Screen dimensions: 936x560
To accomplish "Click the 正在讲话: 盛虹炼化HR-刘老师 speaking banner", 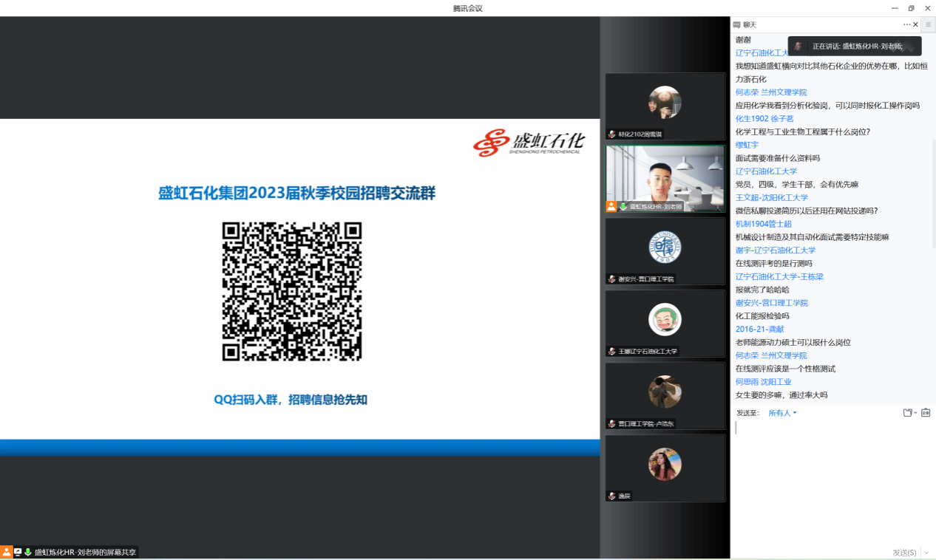I will point(855,46).
